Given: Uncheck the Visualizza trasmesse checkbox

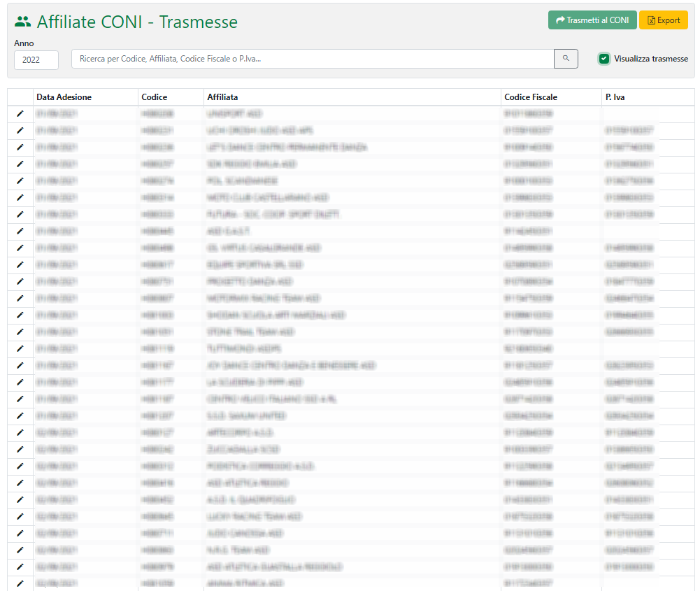Looking at the screenshot, I should click(x=604, y=59).
